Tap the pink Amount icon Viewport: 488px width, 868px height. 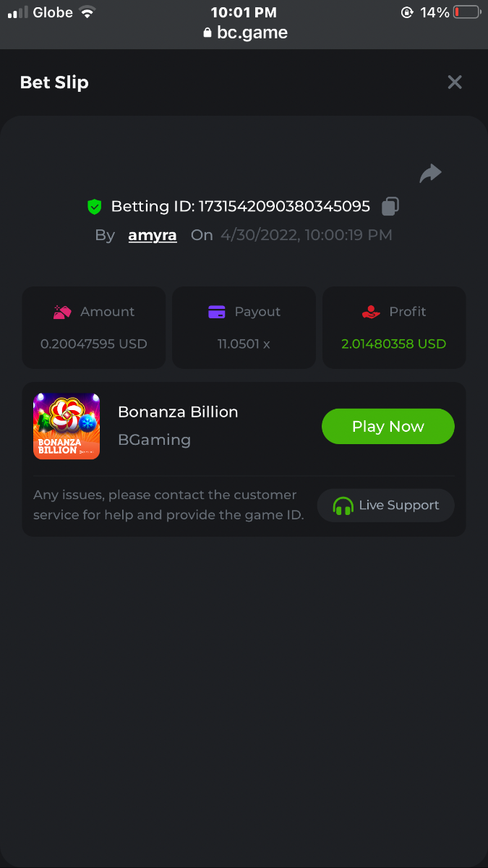(62, 312)
